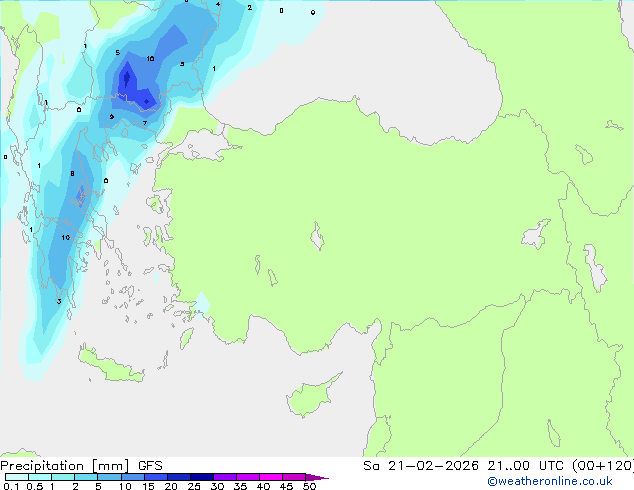This screenshot has height=490, width=634.
Task: Click the purple arrow past legend's 50
Action: pyautogui.click(x=317, y=477)
